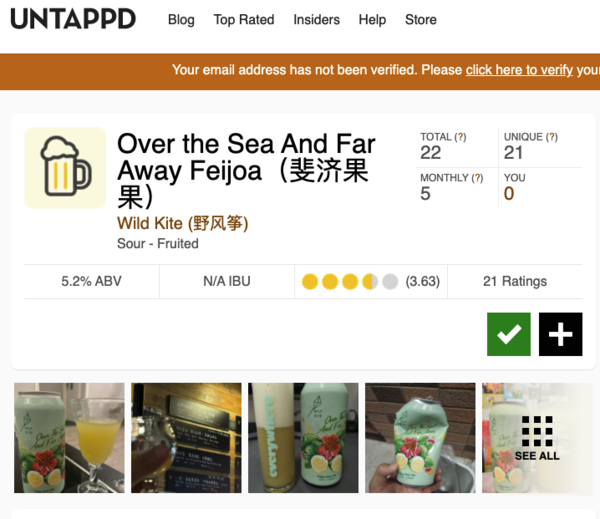This screenshot has width=600, height=519.
Task: Open first photo with glass of beer
Action: 68,438
